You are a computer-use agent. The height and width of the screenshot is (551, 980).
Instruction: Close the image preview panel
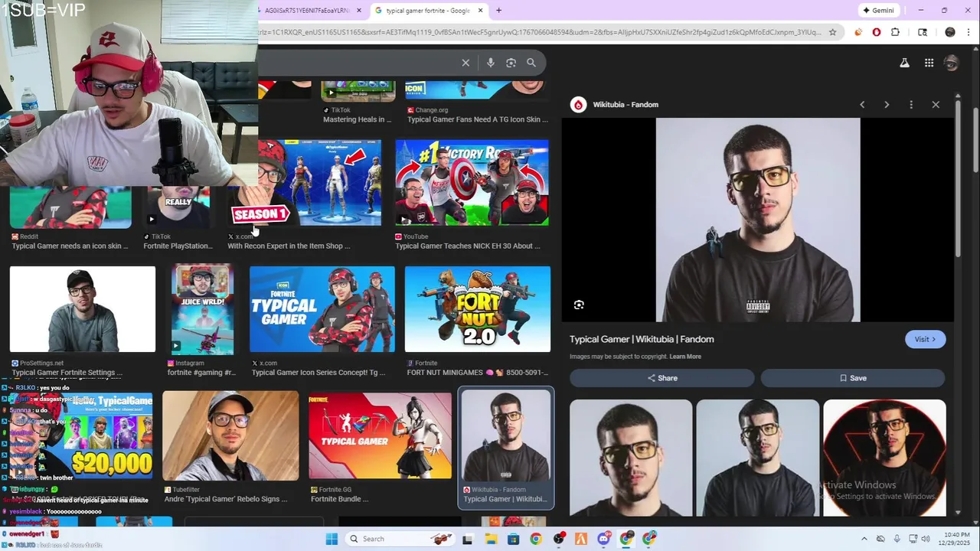pyautogui.click(x=936, y=104)
